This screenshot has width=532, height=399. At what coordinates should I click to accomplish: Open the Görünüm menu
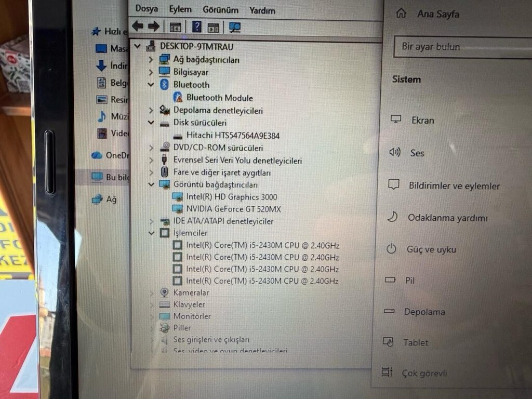pos(220,10)
